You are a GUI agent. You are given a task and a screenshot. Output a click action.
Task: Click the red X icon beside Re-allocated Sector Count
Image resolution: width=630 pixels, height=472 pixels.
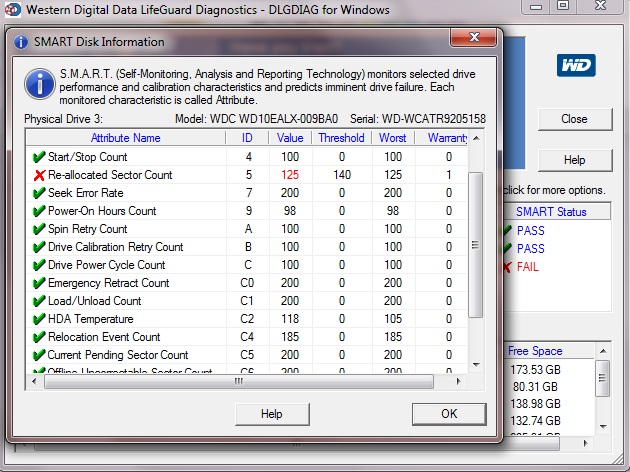[39, 175]
